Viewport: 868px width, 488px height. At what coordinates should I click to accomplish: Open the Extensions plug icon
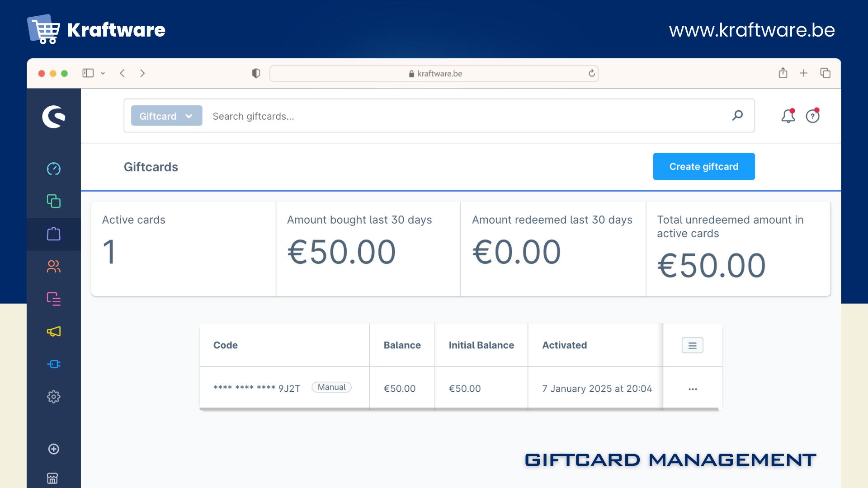point(53,364)
